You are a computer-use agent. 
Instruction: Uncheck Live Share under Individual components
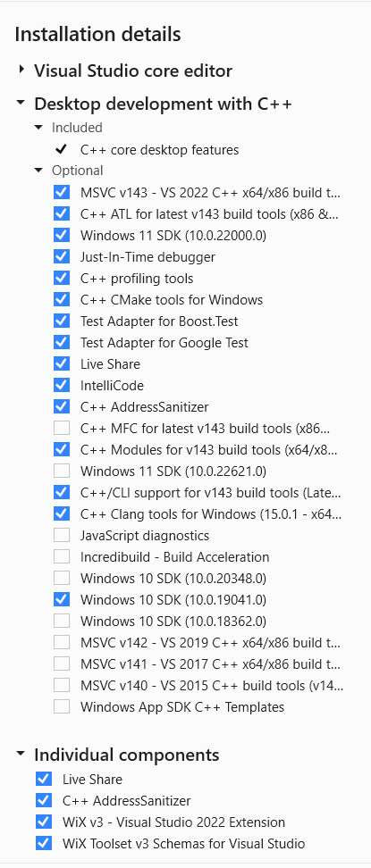pyautogui.click(x=44, y=779)
